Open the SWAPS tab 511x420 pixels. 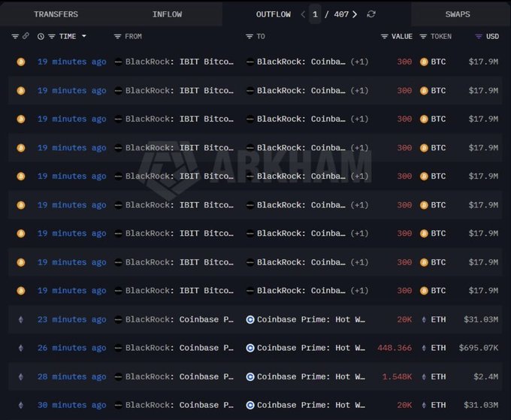(458, 14)
